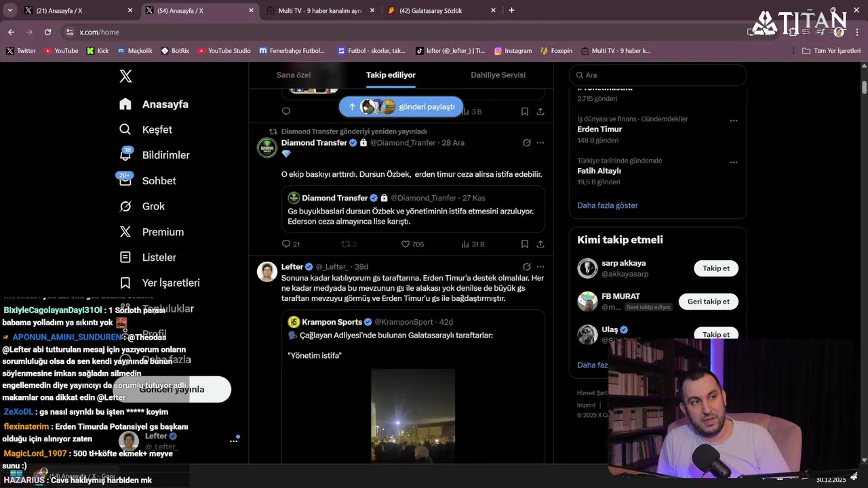Screen dimensions: 868x488
Task: Open Listeler lists page
Action: [x=147, y=258]
